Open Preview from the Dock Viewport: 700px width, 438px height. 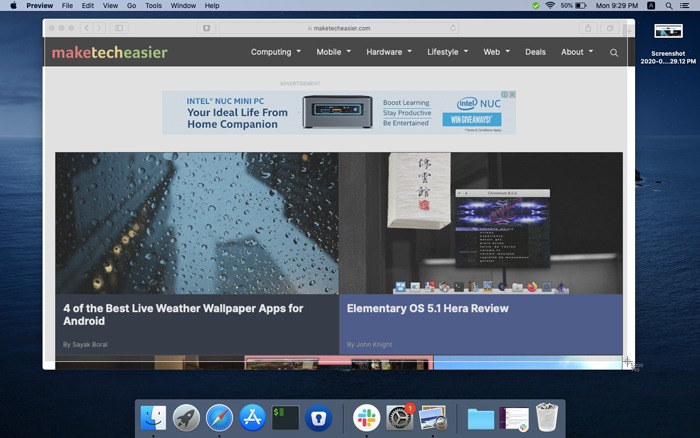tap(433, 418)
